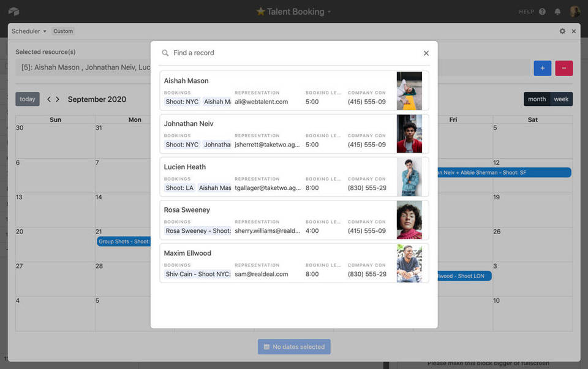The height and width of the screenshot is (369, 588).
Task: Click the Find a record search field
Action: pyautogui.click(x=245, y=53)
